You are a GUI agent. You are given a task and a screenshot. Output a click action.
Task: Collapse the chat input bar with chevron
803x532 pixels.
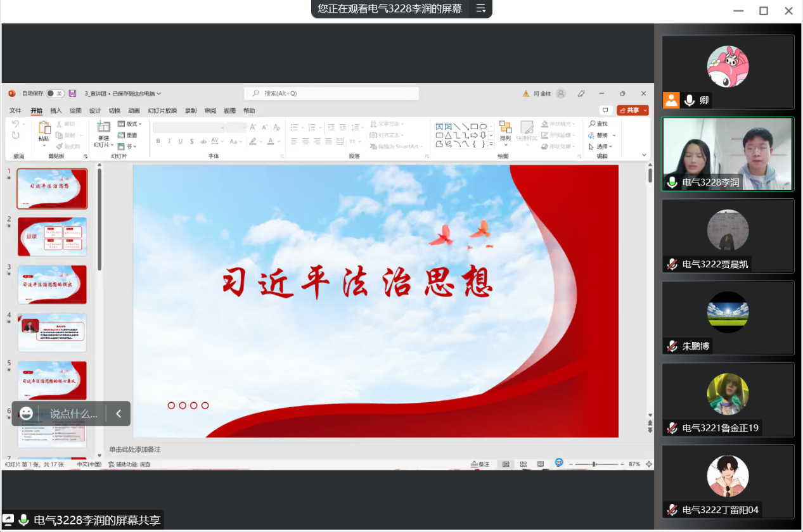click(119, 414)
